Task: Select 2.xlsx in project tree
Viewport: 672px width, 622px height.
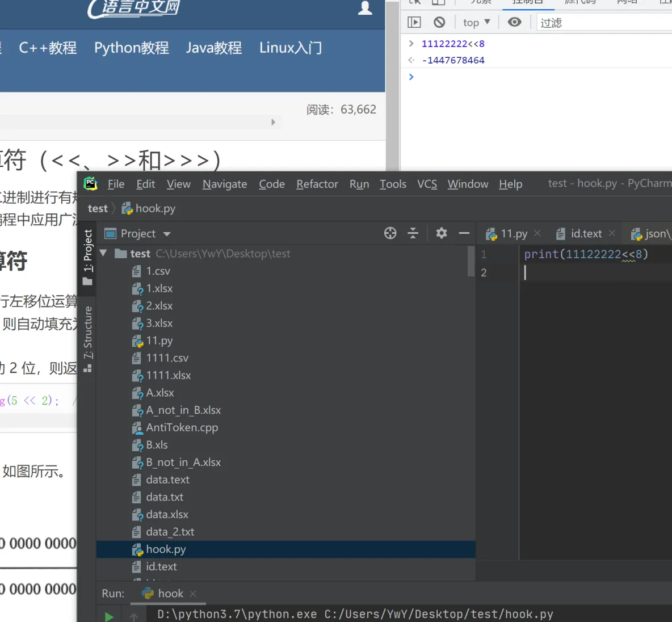Action: click(286, 306)
